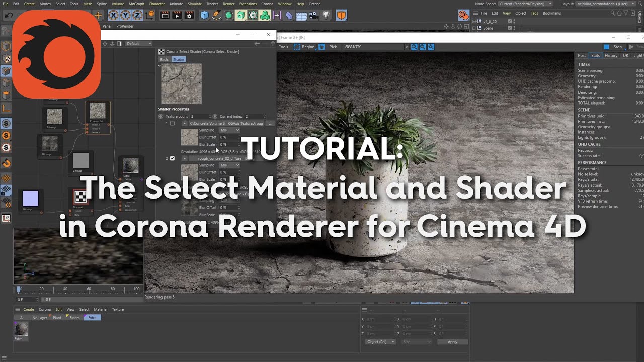Select the Floors material layer tab
The width and height of the screenshot is (644, 362).
click(74, 318)
